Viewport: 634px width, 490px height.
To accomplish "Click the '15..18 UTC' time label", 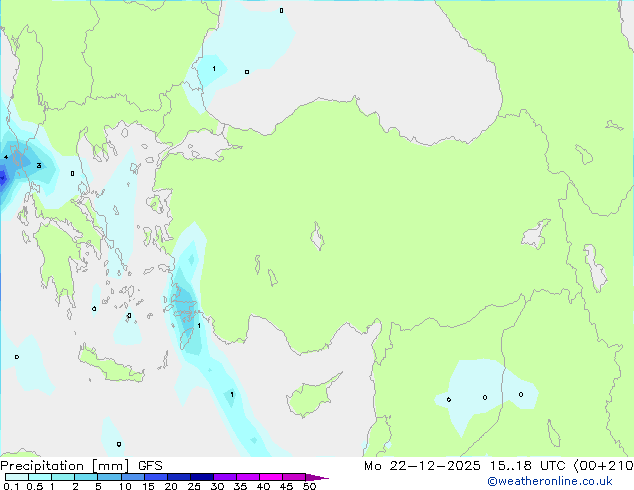I will coord(527,466).
